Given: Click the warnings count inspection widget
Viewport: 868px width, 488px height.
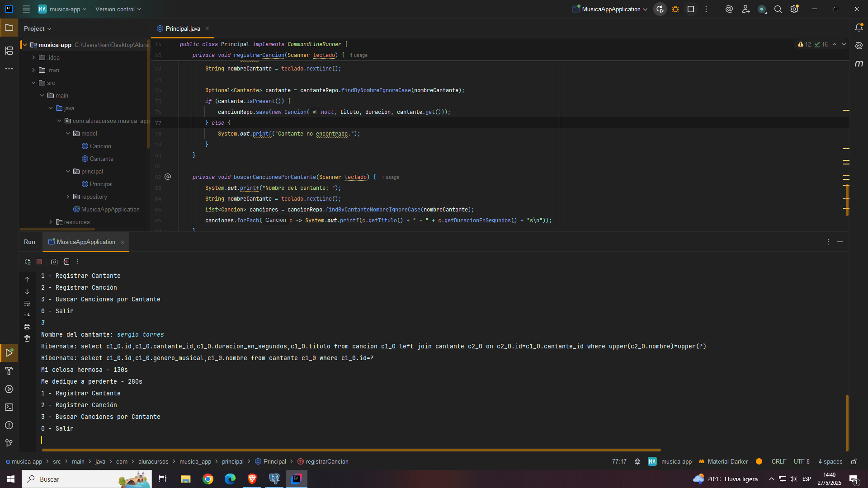Looking at the screenshot, I should [x=804, y=44].
